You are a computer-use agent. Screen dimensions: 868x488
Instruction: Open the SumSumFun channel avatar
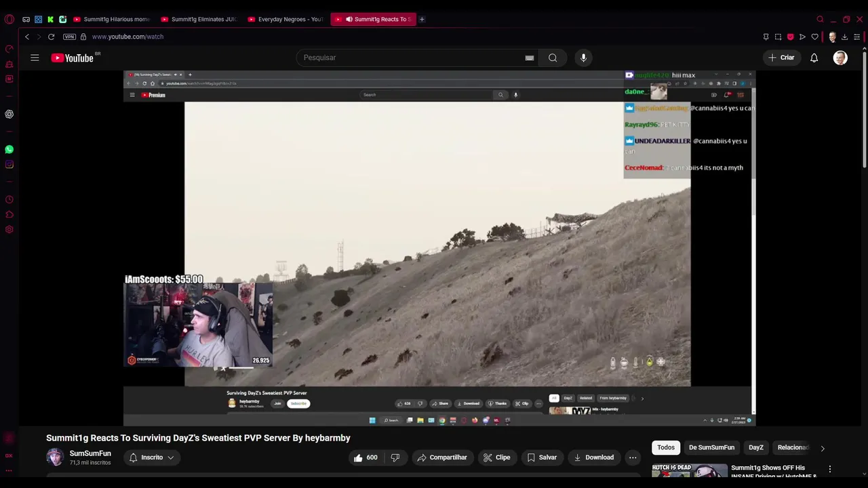tap(55, 457)
